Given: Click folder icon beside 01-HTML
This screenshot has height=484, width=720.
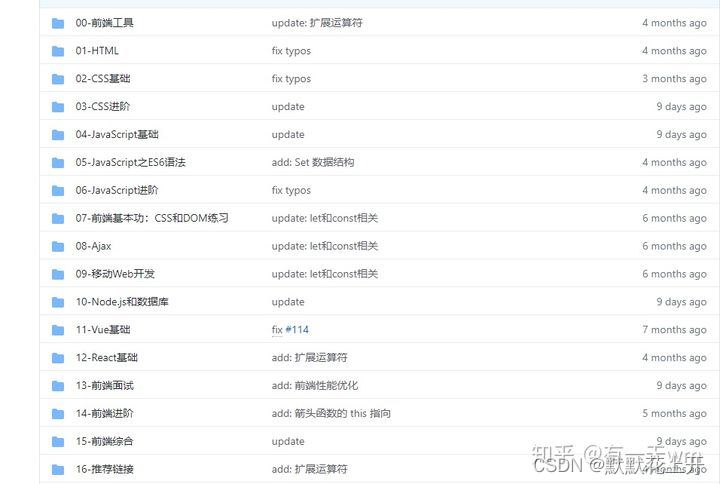Looking at the screenshot, I should pyautogui.click(x=58, y=51).
